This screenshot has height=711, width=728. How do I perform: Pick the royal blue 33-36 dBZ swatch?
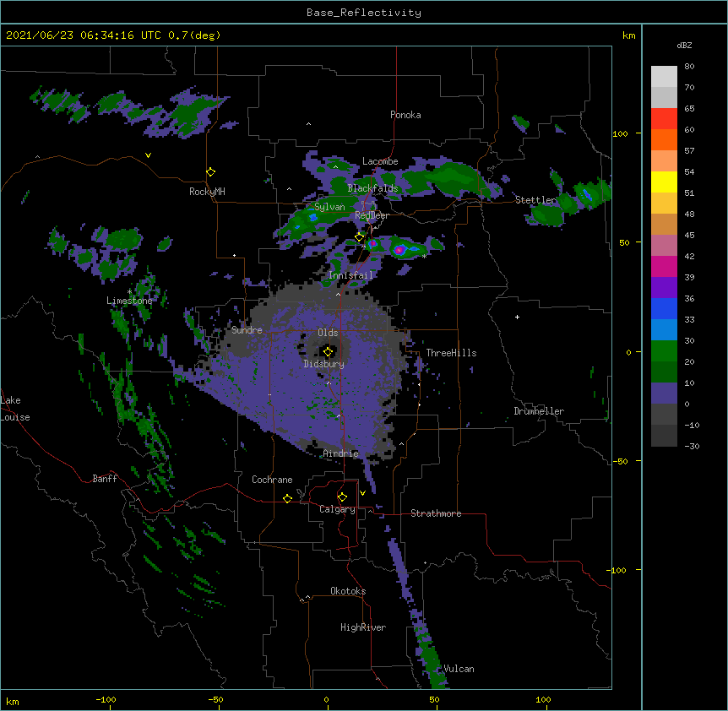[x=664, y=308]
